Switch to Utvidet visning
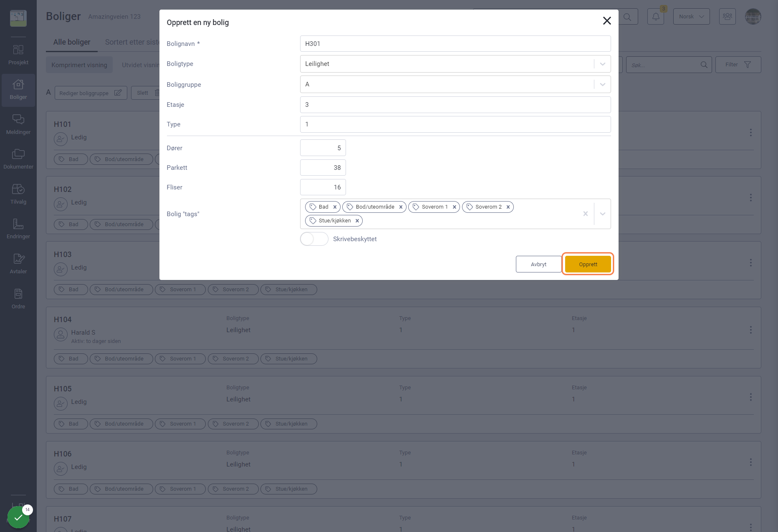This screenshot has width=778, height=532. [140, 65]
